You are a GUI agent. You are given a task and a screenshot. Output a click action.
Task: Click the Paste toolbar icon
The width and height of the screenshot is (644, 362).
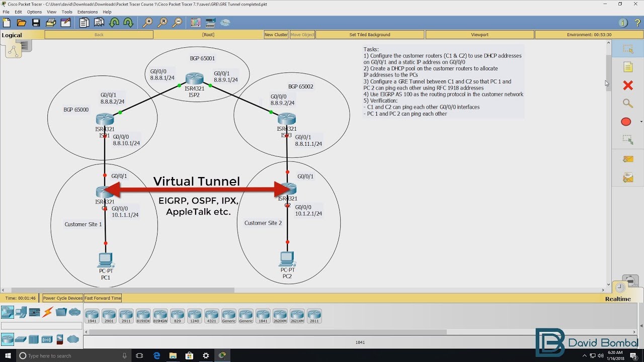pyautogui.click(x=99, y=23)
